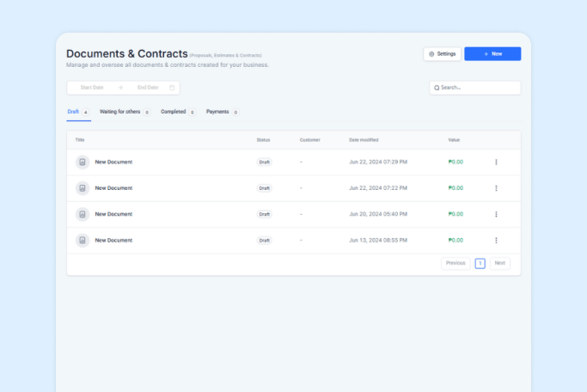The width and height of the screenshot is (587, 392).
Task: Open three-dot menu for Jun 22 07:22 PM document
Action: click(496, 187)
